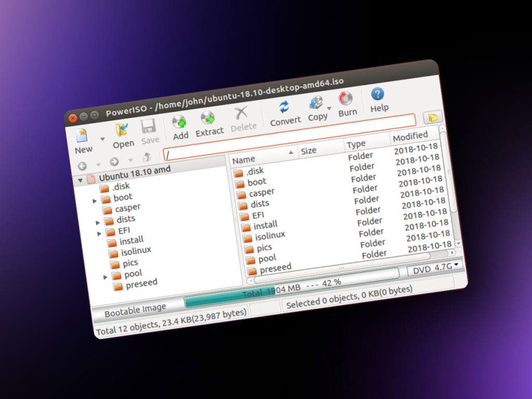This screenshot has height=399, width=532.
Task: Click the Add files toolbar icon
Action: coord(179,122)
